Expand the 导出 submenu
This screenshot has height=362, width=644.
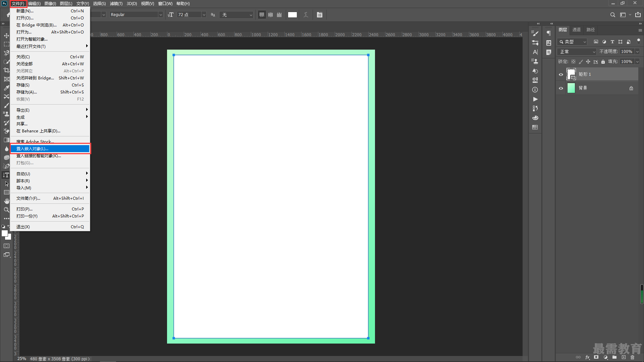click(50, 110)
